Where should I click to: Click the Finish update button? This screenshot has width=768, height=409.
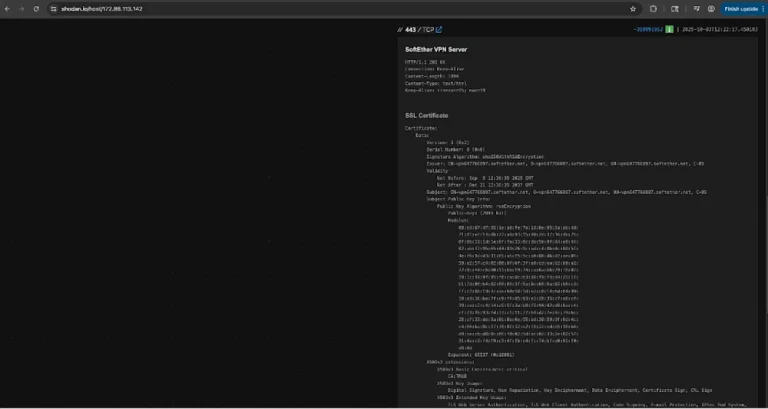coord(741,9)
